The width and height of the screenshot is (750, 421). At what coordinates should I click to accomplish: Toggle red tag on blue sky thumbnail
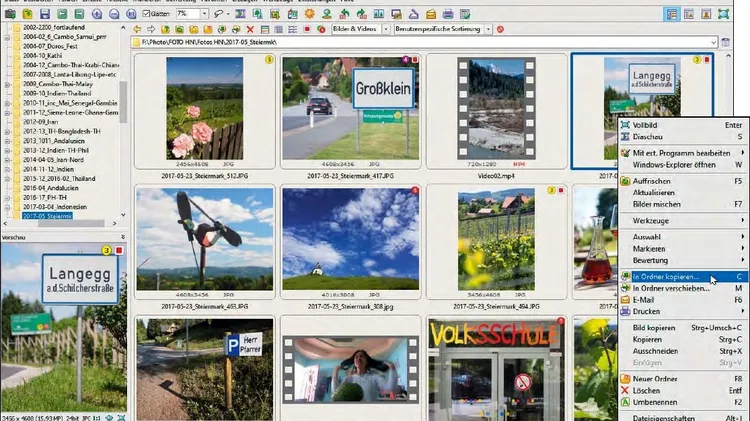(415, 190)
